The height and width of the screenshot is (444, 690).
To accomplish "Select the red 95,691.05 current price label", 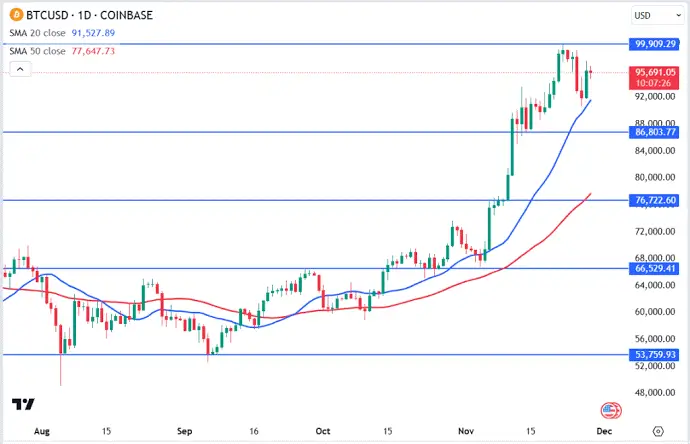I will (656, 72).
